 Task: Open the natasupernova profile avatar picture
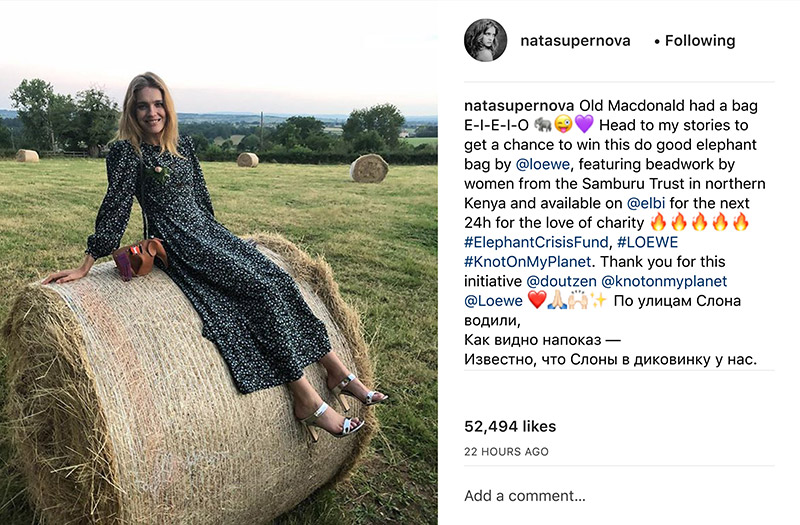(485, 40)
